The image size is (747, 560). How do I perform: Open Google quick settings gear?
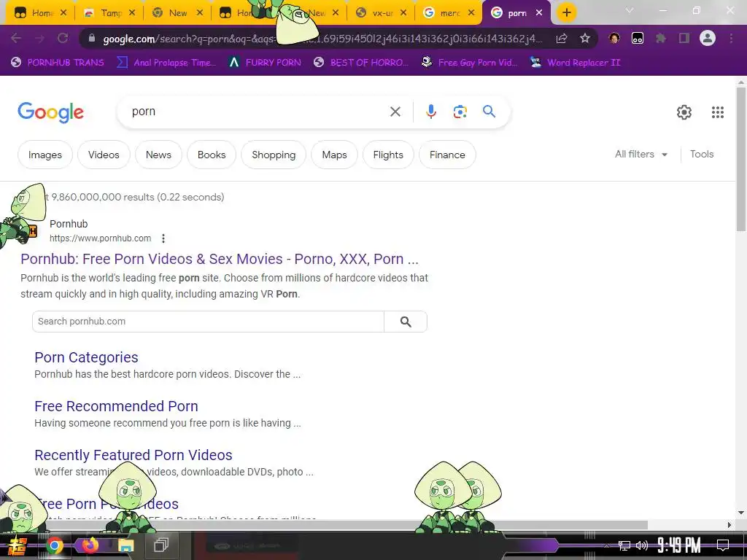(x=684, y=112)
